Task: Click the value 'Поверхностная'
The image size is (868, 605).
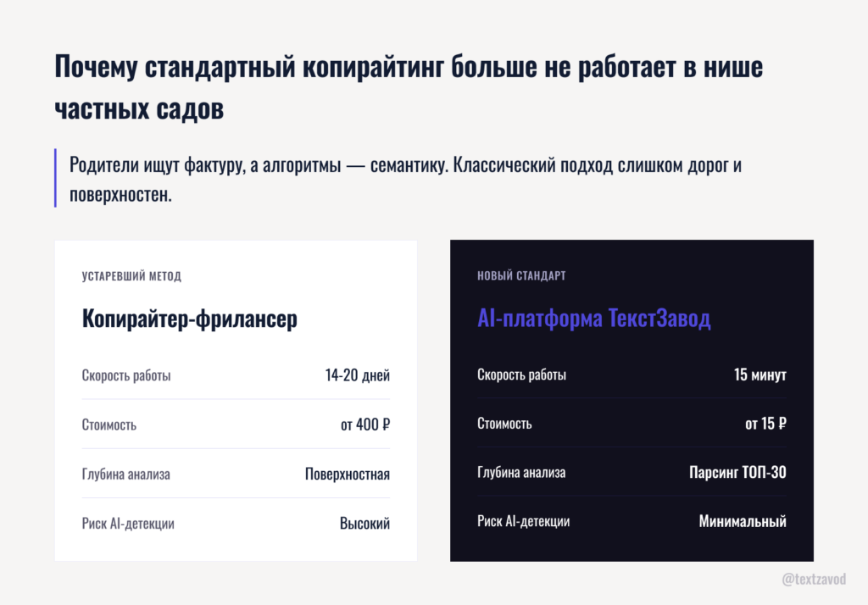Action: [x=348, y=475]
